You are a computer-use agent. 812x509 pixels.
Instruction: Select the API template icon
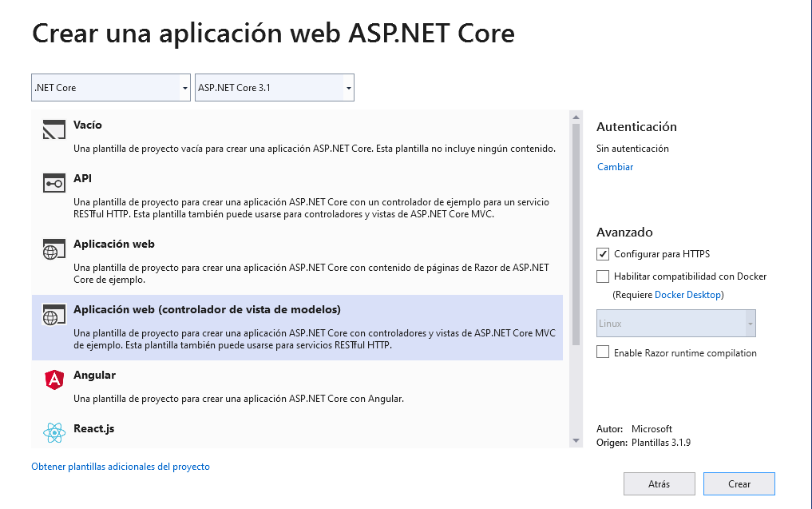click(x=53, y=182)
